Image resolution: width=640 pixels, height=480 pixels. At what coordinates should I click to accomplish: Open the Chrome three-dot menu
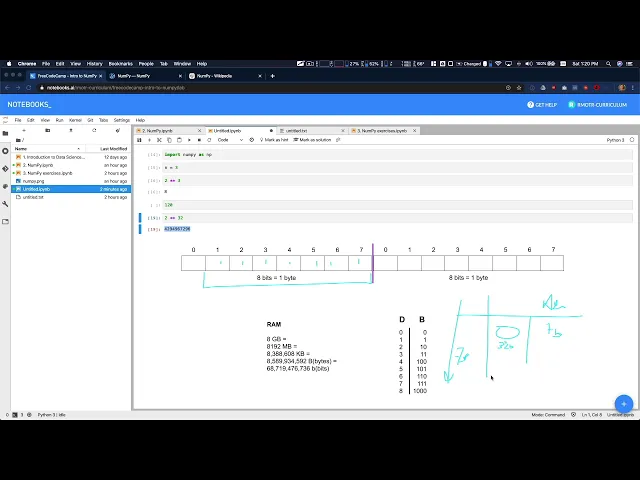[x=633, y=88]
